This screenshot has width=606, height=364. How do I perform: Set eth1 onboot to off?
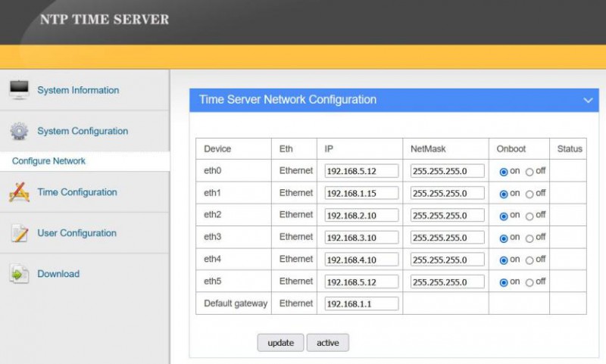coord(529,194)
